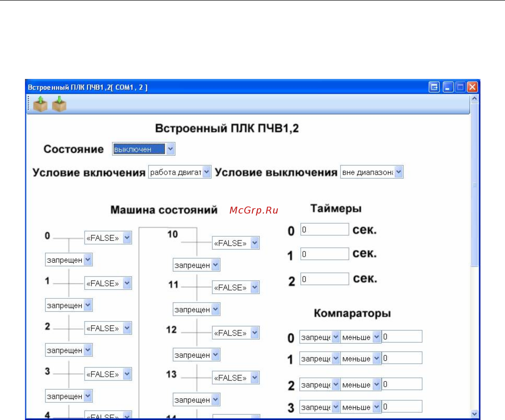The width and height of the screenshot is (505, 420).
Task: Click the vertical scrollbar down arrow
Action: (474, 414)
